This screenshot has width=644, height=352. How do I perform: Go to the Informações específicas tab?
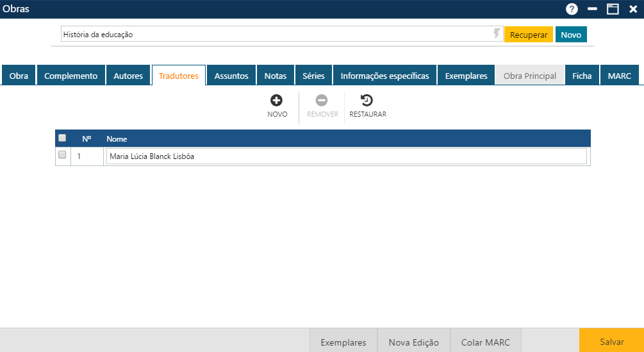[384, 76]
